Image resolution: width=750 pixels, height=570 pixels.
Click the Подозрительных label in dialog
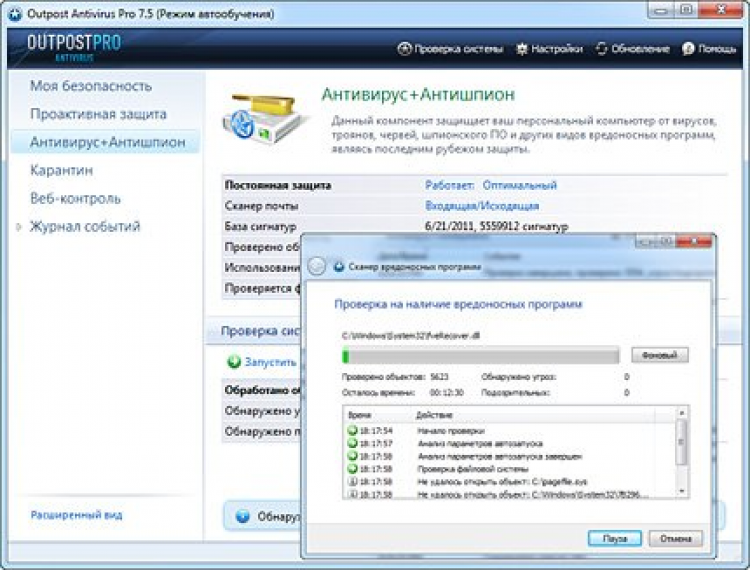pyautogui.click(x=516, y=393)
